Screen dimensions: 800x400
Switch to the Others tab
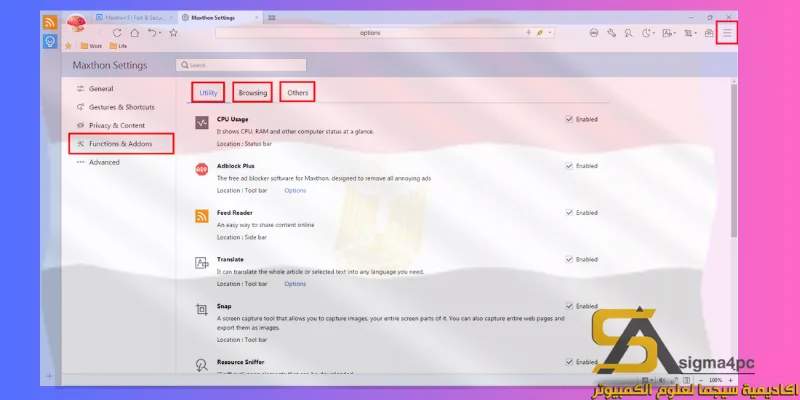(x=297, y=93)
